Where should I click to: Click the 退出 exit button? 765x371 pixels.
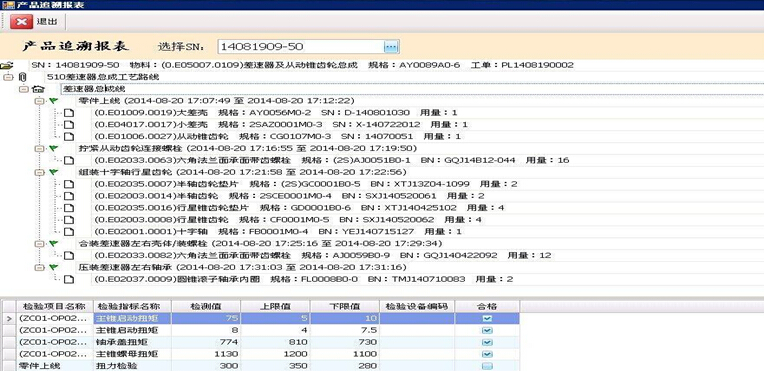[x=35, y=21]
